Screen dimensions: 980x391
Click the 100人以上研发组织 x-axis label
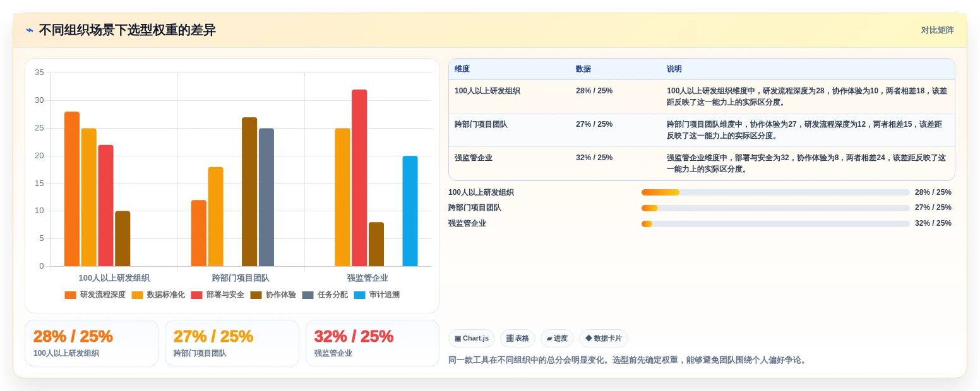tap(114, 278)
